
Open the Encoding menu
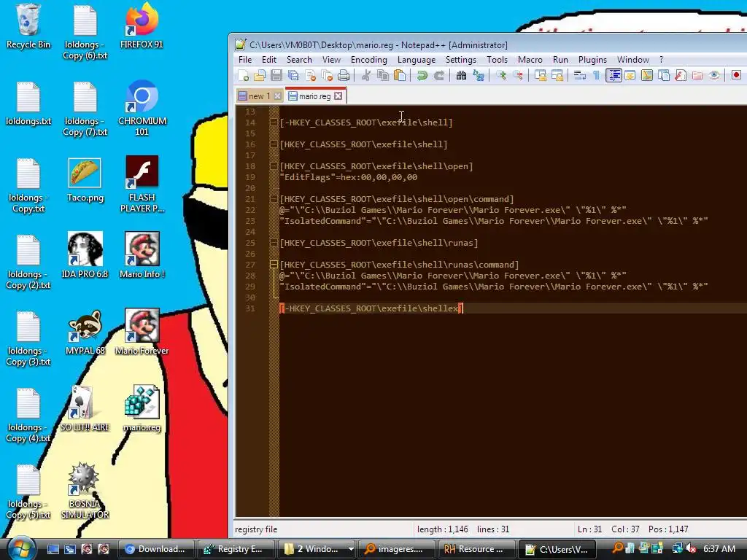coord(368,60)
